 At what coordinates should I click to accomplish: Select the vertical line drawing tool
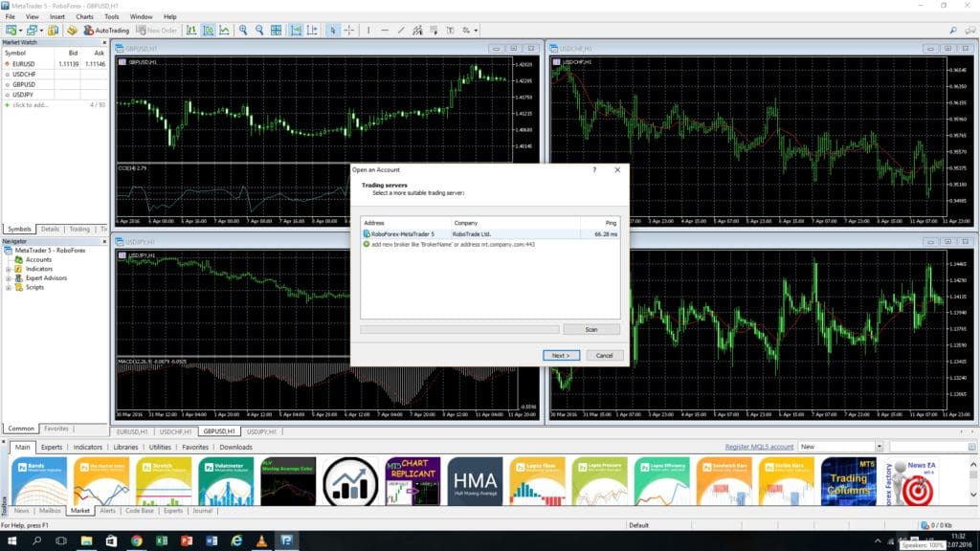coord(368,30)
